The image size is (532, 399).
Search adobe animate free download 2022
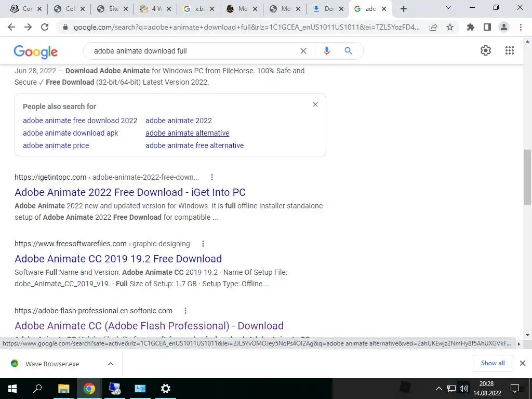pyautogui.click(x=80, y=121)
